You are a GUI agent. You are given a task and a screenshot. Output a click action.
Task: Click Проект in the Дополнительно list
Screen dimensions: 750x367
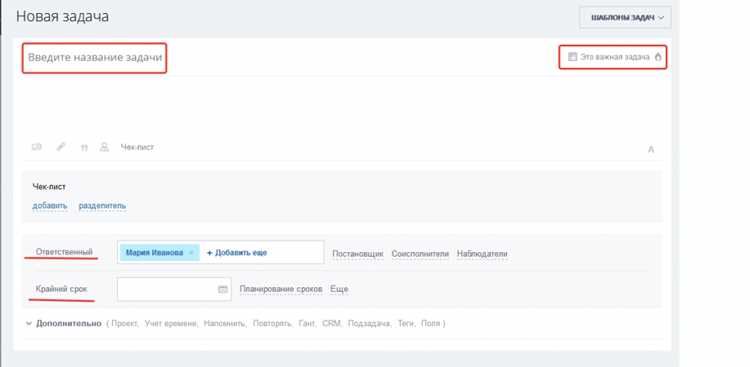click(125, 323)
